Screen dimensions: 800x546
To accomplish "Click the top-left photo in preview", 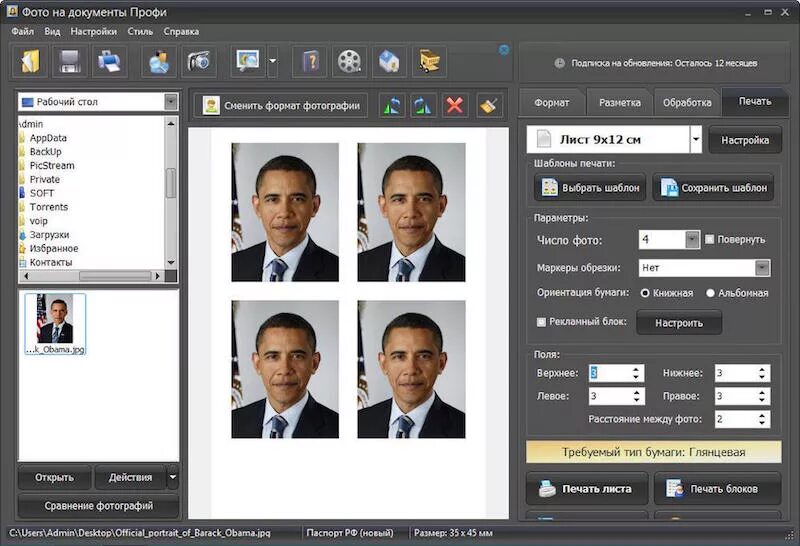I will 285,212.
